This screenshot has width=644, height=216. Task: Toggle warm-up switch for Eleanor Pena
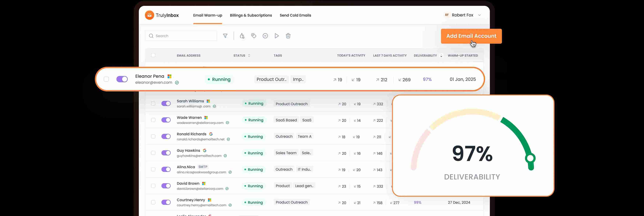[x=122, y=79]
